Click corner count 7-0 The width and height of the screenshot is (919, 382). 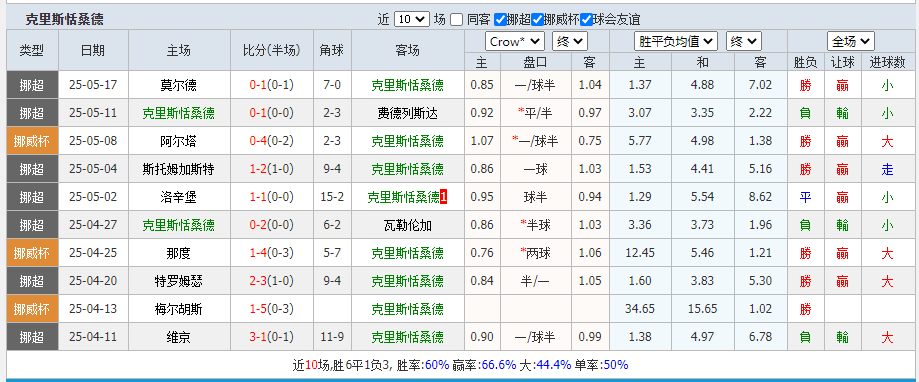(x=332, y=85)
